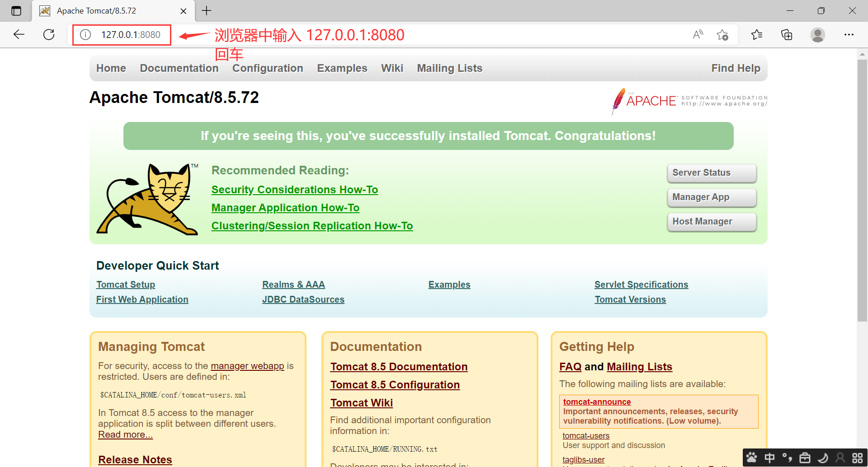Open the taglibs-user mailing list link

(583, 460)
